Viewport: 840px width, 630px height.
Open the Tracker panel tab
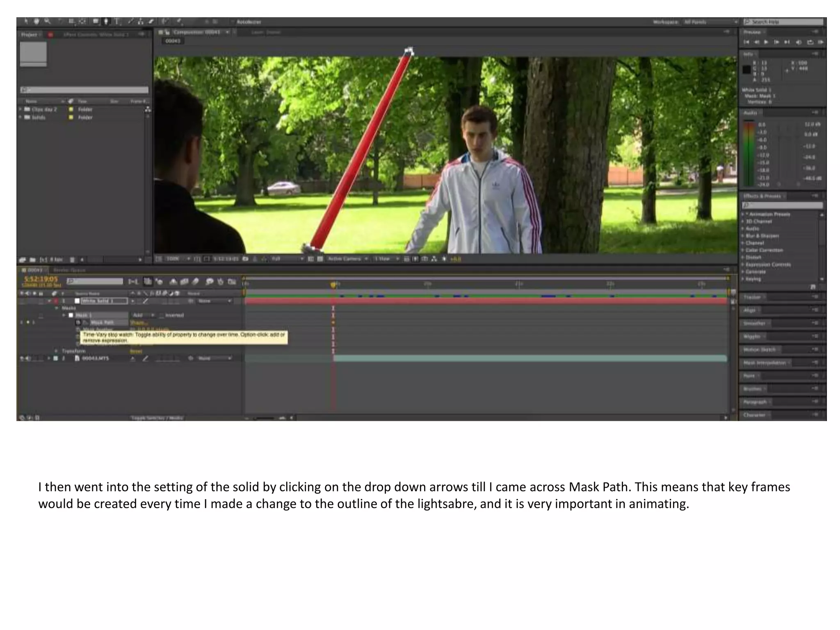(752, 297)
